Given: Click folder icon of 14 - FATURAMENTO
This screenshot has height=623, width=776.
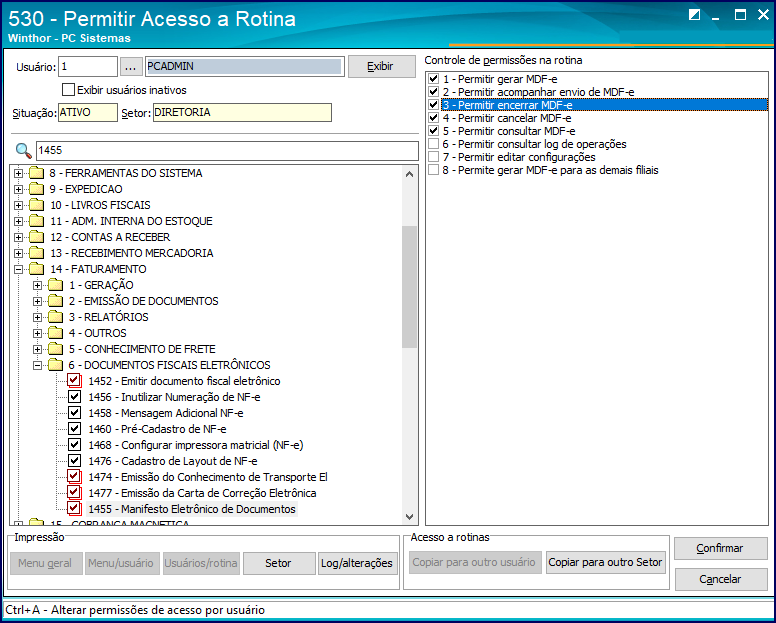Looking at the screenshot, I should (x=37, y=269).
